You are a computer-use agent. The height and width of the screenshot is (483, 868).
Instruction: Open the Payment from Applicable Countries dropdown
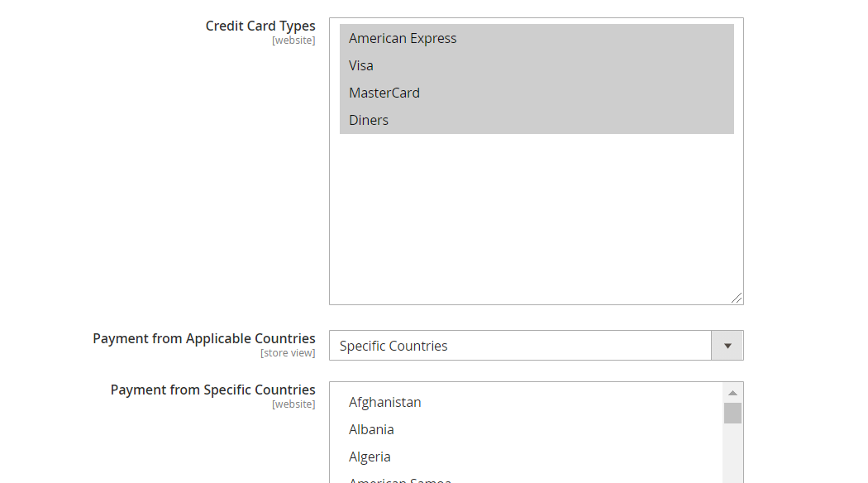coord(521,346)
